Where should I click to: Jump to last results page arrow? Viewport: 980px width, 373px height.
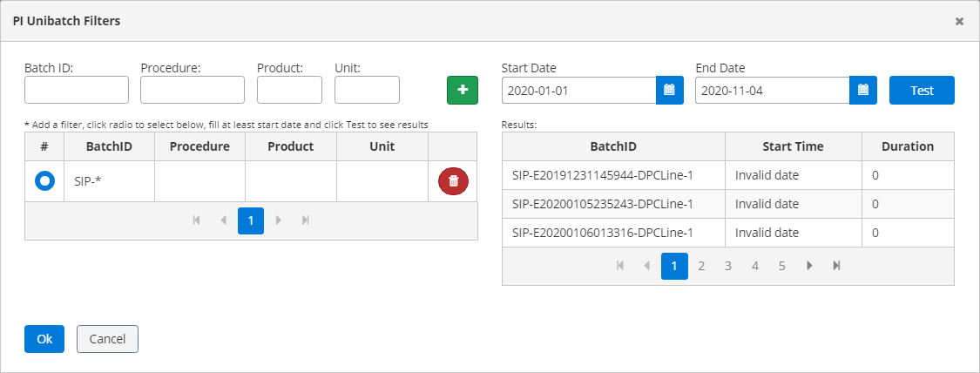836,266
